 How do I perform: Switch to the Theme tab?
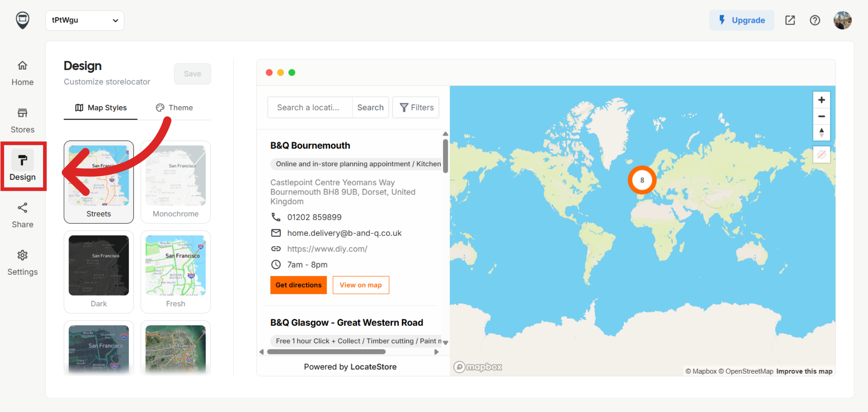pos(174,108)
